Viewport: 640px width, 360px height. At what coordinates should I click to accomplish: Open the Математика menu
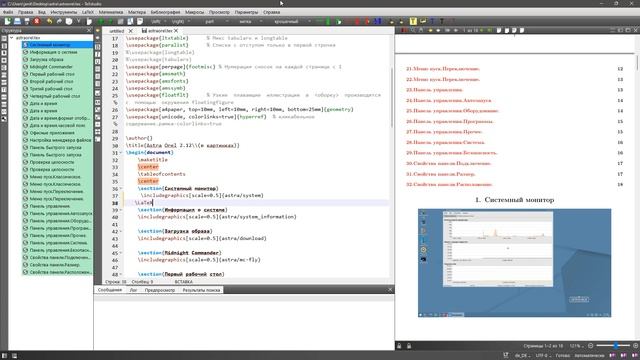pyautogui.click(x=111, y=12)
